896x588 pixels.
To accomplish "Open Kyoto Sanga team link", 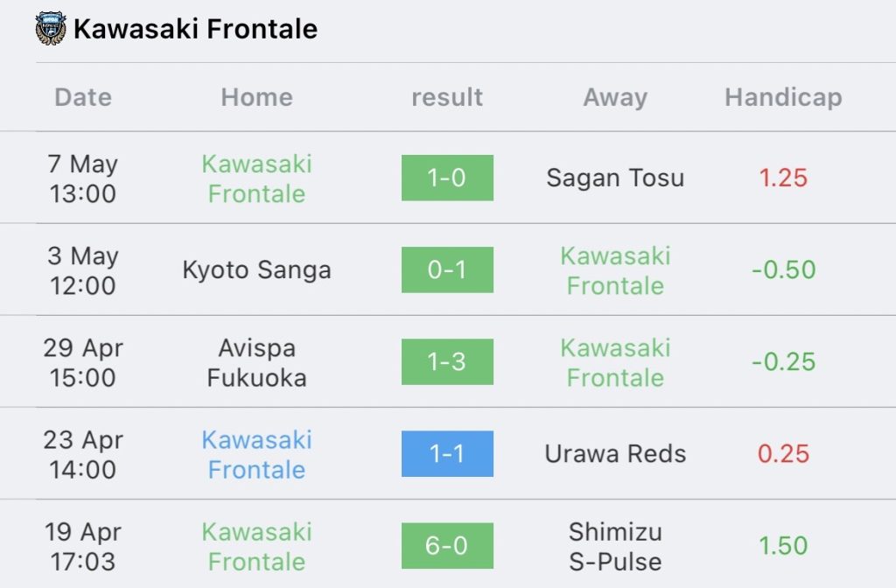I will [x=256, y=269].
